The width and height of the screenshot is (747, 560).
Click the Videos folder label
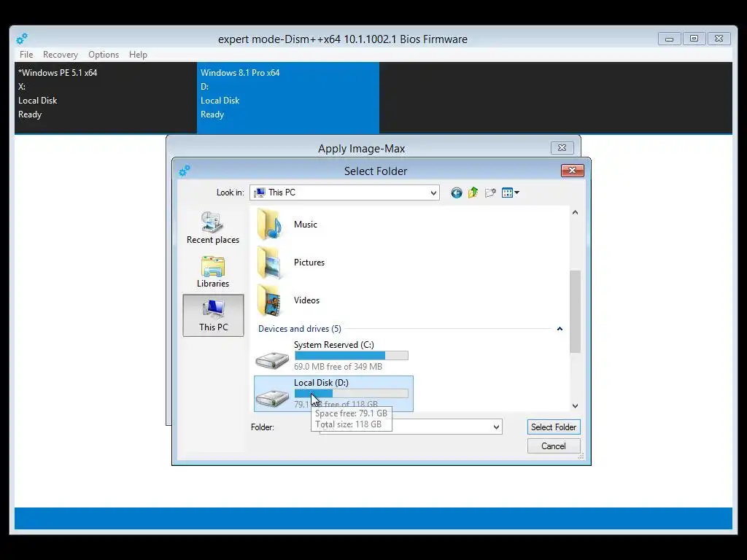(x=307, y=300)
